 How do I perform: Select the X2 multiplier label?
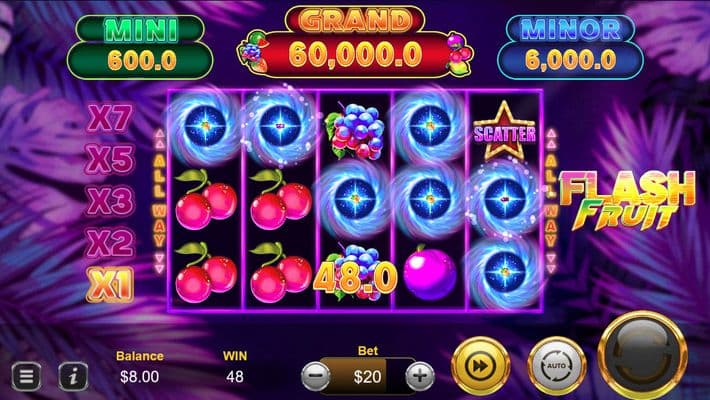tap(110, 243)
